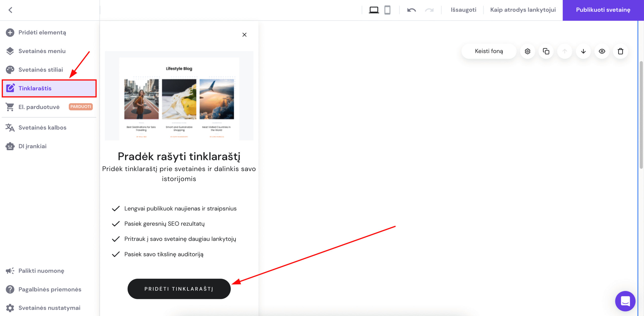Click the vertical scrollbar on the right
Screen dimensions: 644x316
[641, 114]
